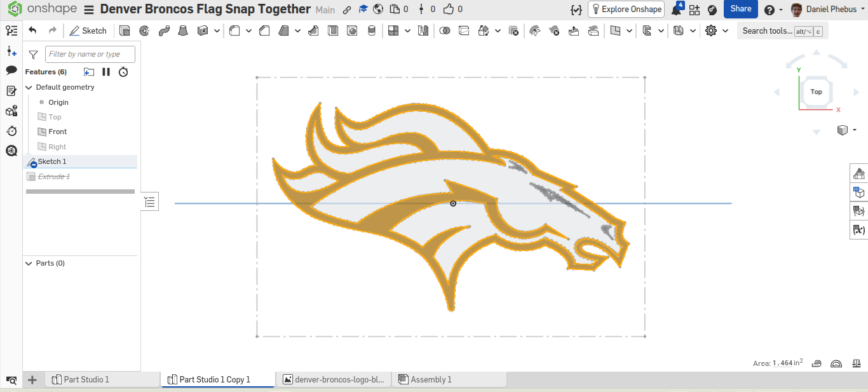Collapse the Default geometry group
868x392 pixels.
pos(29,87)
